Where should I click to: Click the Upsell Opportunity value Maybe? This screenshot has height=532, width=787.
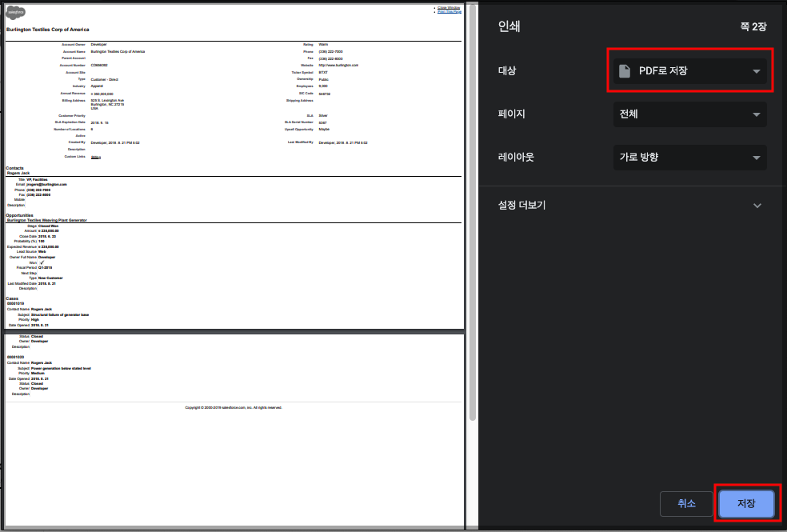(x=324, y=130)
